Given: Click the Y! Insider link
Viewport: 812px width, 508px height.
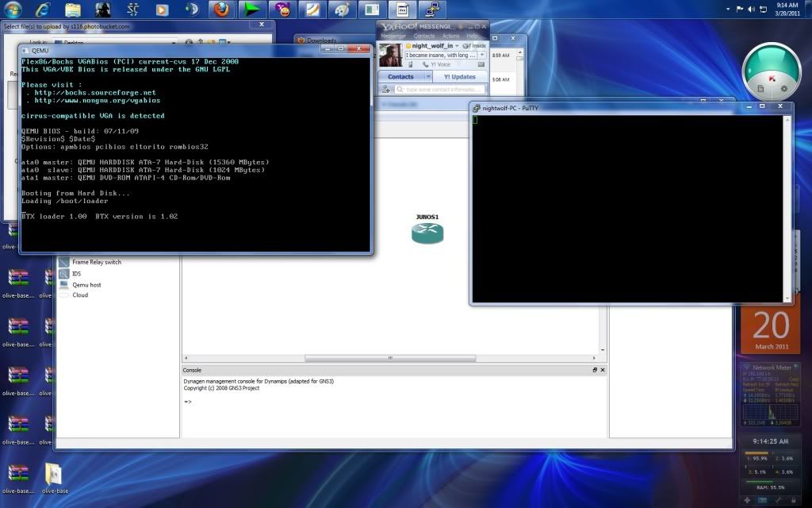Looking at the screenshot, I should pyautogui.click(x=475, y=46).
